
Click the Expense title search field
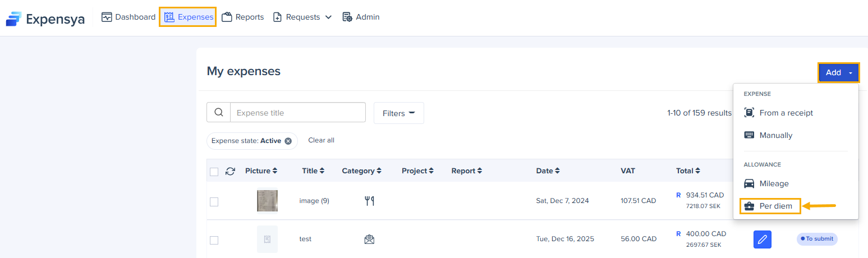[x=297, y=113]
